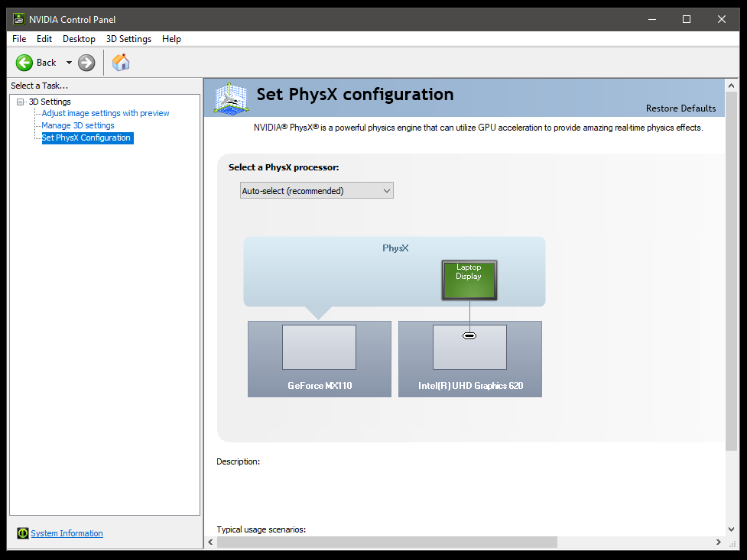The width and height of the screenshot is (747, 560).
Task: Open the File menu
Action: (x=19, y=39)
